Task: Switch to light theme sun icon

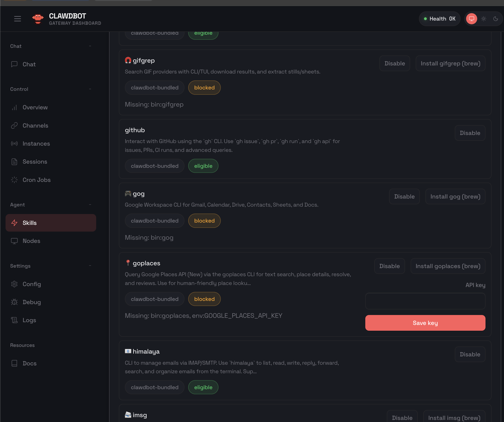Action: pyautogui.click(x=483, y=19)
